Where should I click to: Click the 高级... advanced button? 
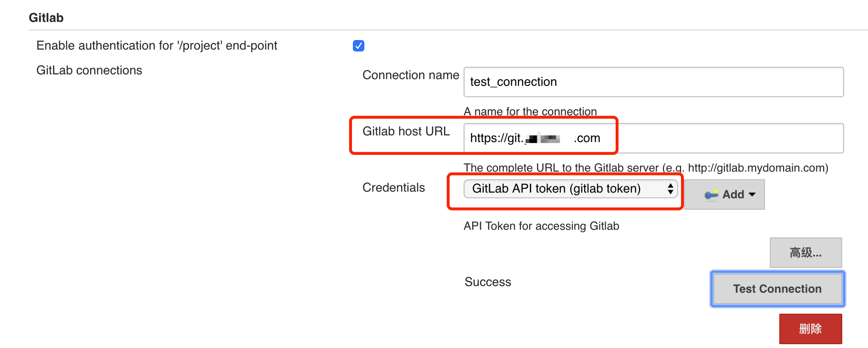tap(806, 253)
